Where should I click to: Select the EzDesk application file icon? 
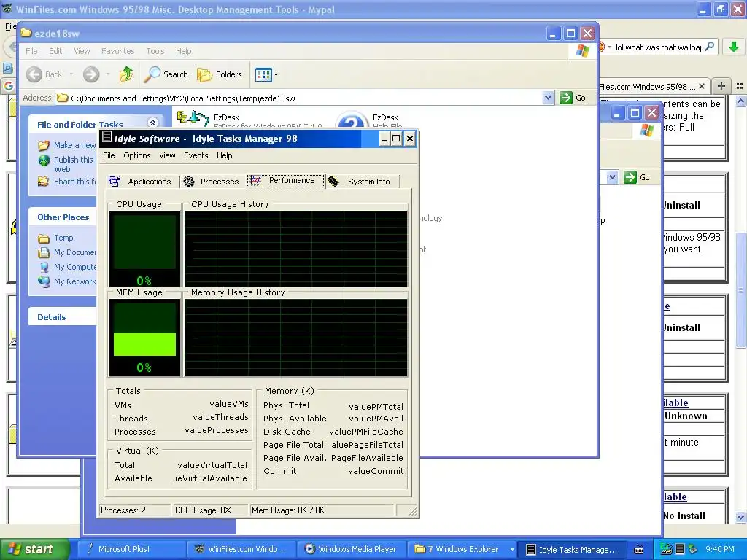pos(192,117)
